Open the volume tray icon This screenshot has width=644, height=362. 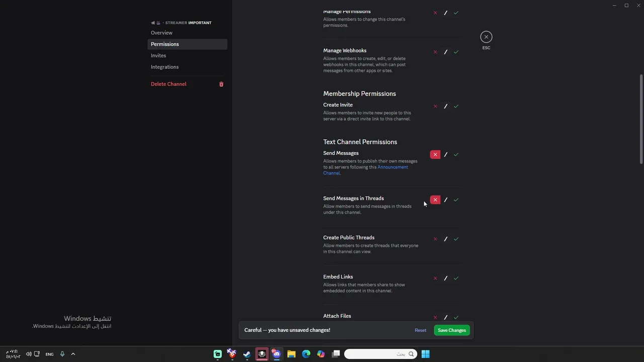29,354
